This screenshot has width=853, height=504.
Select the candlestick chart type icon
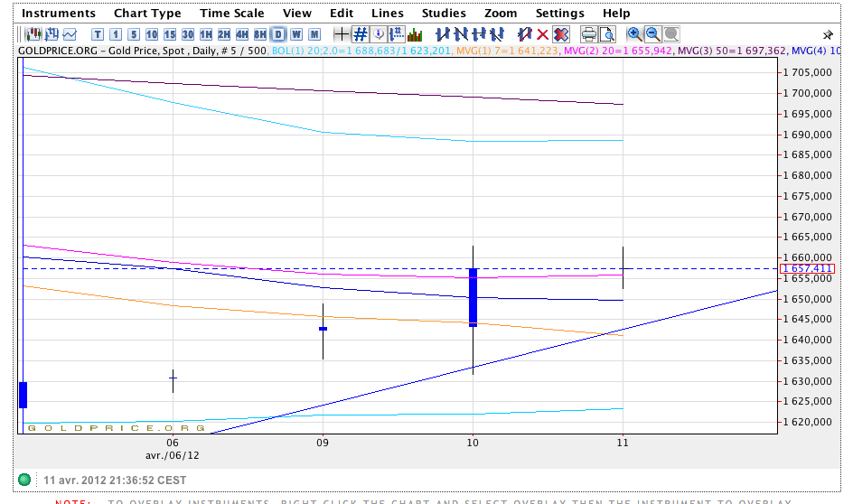coord(34,34)
